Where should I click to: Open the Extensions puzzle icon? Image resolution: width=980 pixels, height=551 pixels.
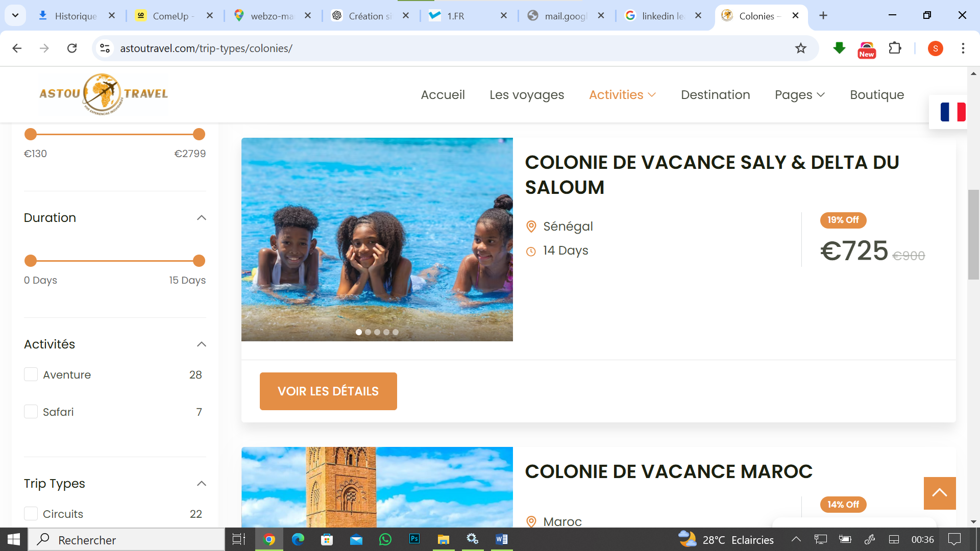(x=895, y=48)
